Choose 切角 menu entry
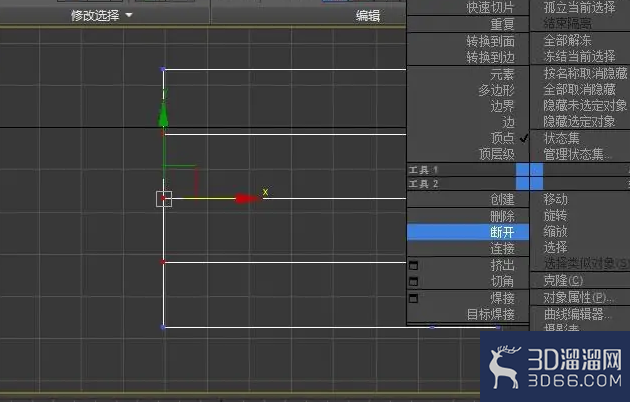The height and width of the screenshot is (402, 630). click(x=502, y=281)
